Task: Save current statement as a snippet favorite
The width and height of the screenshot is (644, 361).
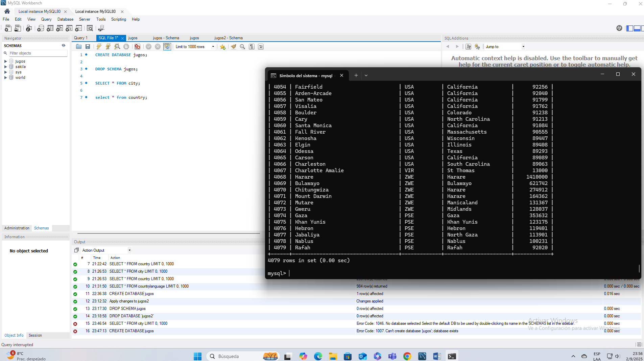Action: click(x=222, y=47)
